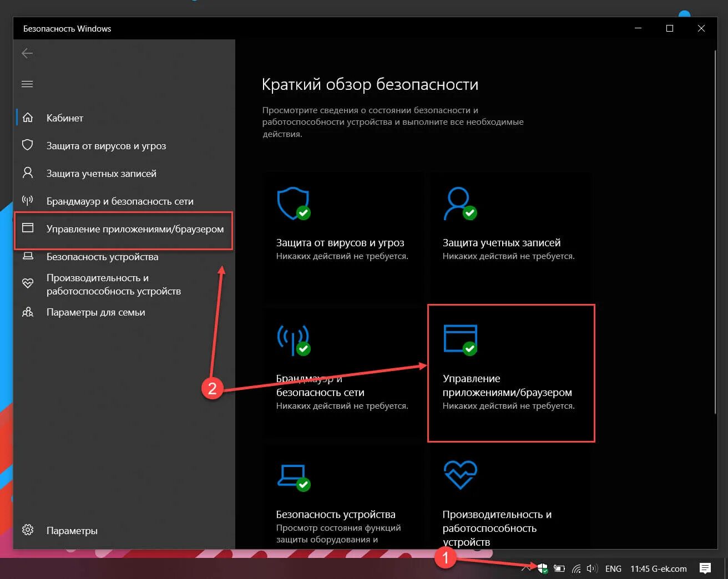Open Производительность и работоспособность устройств sidebar item
Image resolution: width=728 pixels, height=579 pixels.
point(124,284)
